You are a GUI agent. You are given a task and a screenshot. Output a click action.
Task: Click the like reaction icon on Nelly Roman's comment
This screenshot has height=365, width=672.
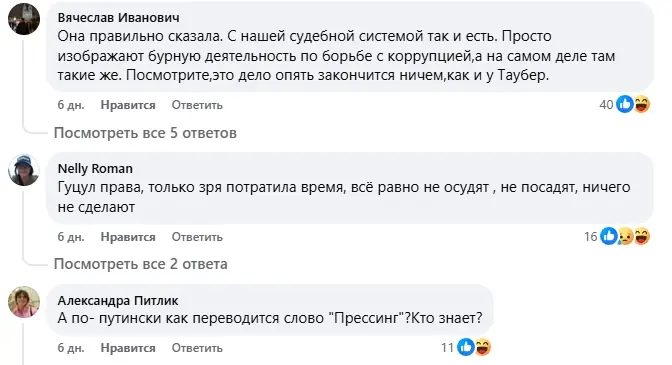[609, 236]
